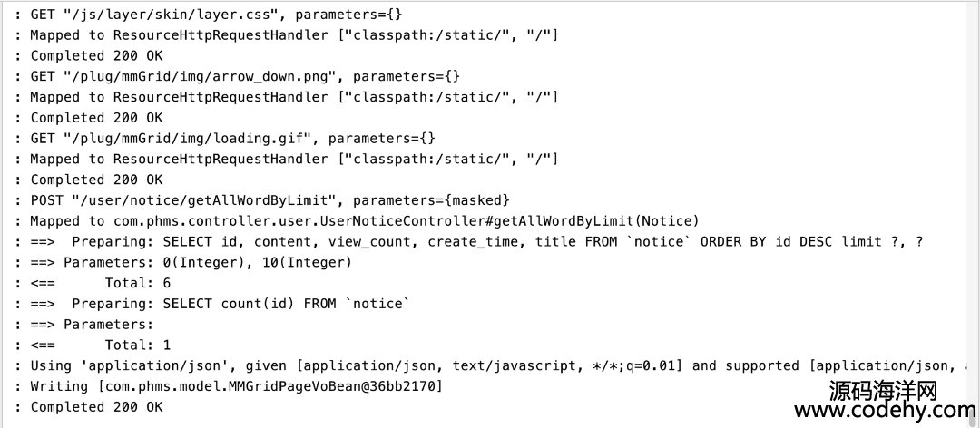This screenshot has width=980, height=428.
Task: Click the empty 'Parameters:' log line
Action: coord(84,325)
